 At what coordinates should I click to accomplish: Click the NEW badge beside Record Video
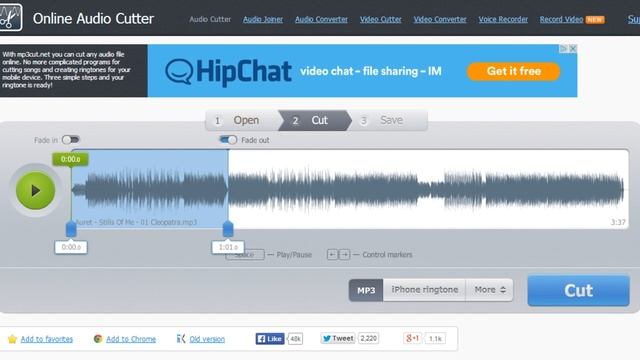pos(595,20)
